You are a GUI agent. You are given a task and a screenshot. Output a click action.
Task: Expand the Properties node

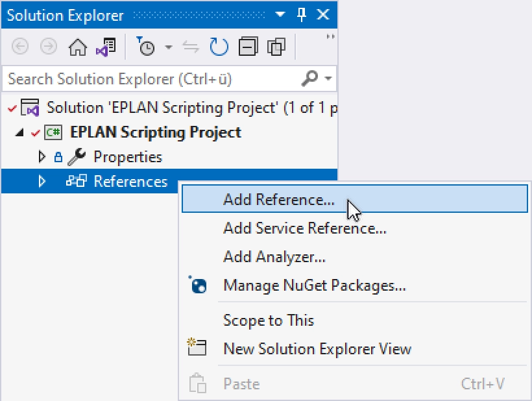[x=42, y=157]
